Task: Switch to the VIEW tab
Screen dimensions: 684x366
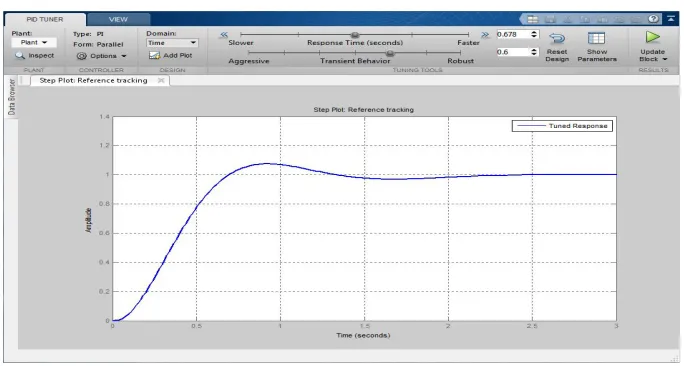Action: click(x=118, y=19)
